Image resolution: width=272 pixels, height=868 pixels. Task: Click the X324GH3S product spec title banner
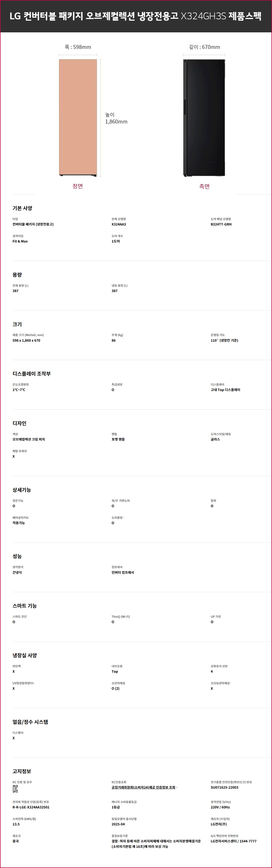tap(135, 16)
